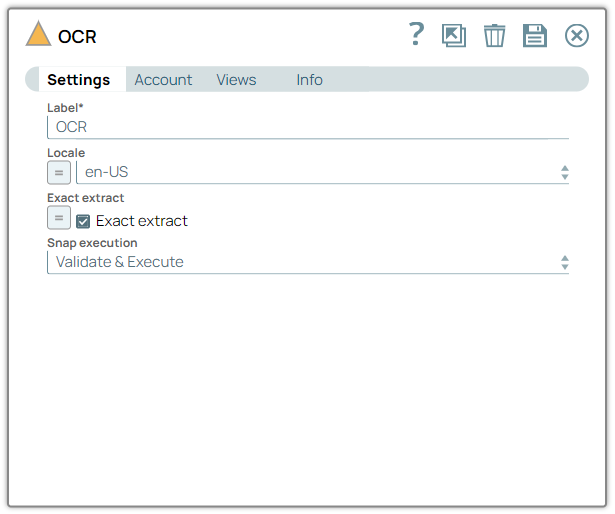Close the OCR dialog with the X icon
The width and height of the screenshot is (615, 514).
click(577, 36)
